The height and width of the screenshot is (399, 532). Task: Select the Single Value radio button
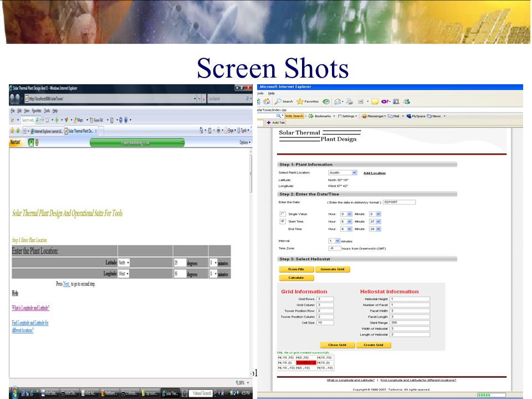point(283,214)
